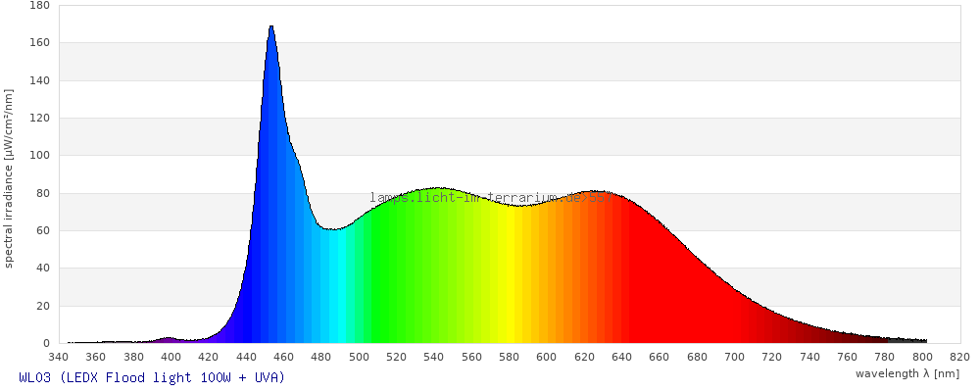The width and height of the screenshot is (980, 392).
Task: Click the 600 tick label on wavelength axis
Action: [547, 357]
